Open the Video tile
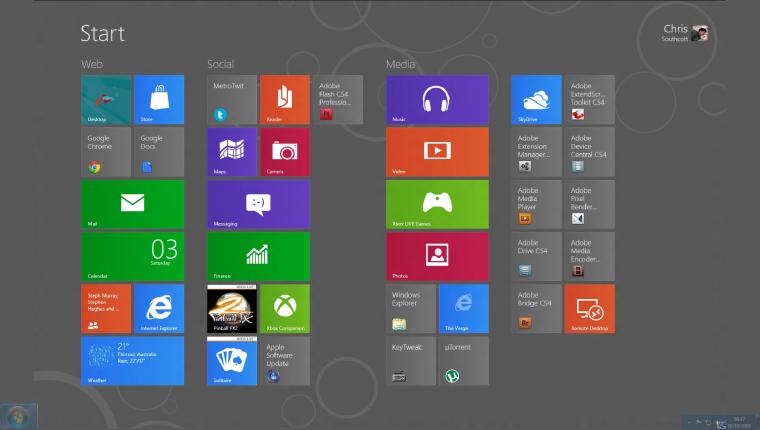 [437, 152]
